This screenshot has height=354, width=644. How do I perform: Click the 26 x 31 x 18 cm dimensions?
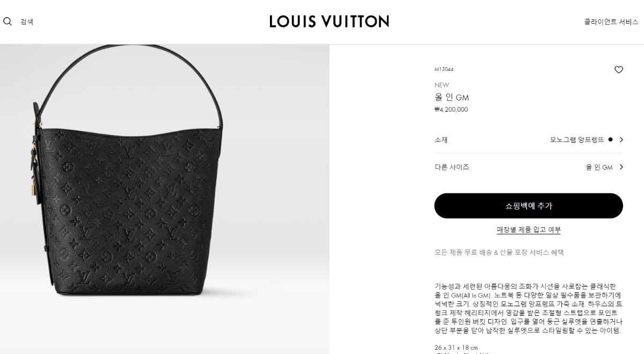click(x=456, y=348)
